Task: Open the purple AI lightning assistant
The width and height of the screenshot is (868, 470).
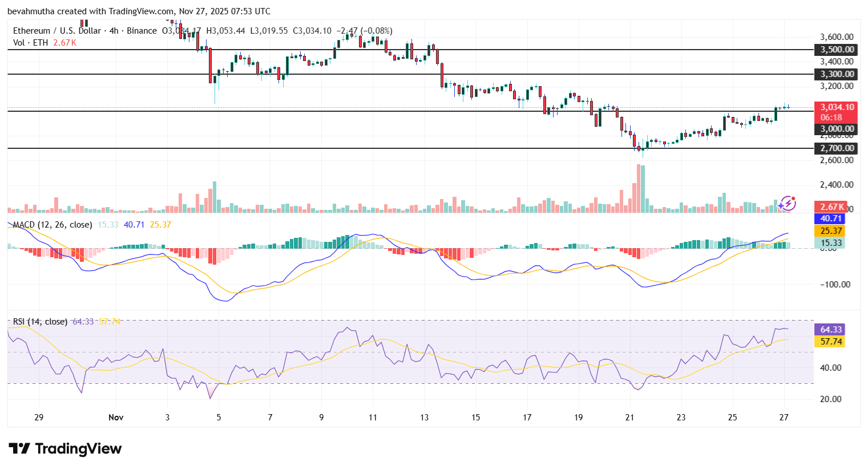Action: point(789,202)
